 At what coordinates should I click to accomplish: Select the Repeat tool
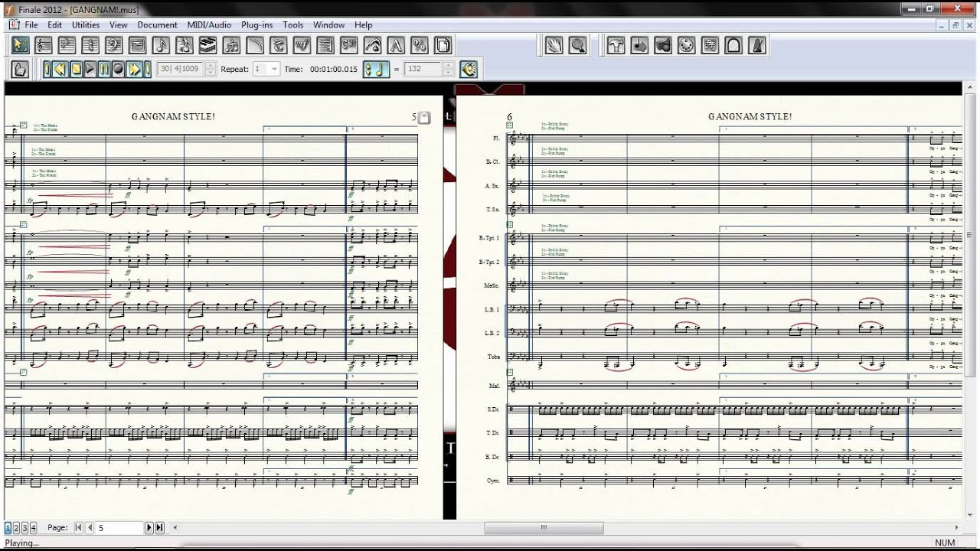[325, 45]
